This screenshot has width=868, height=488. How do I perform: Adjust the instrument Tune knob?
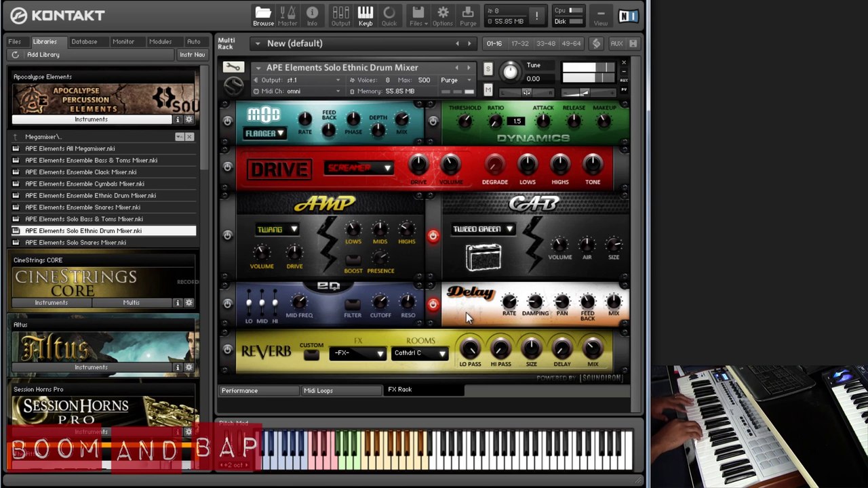point(510,71)
